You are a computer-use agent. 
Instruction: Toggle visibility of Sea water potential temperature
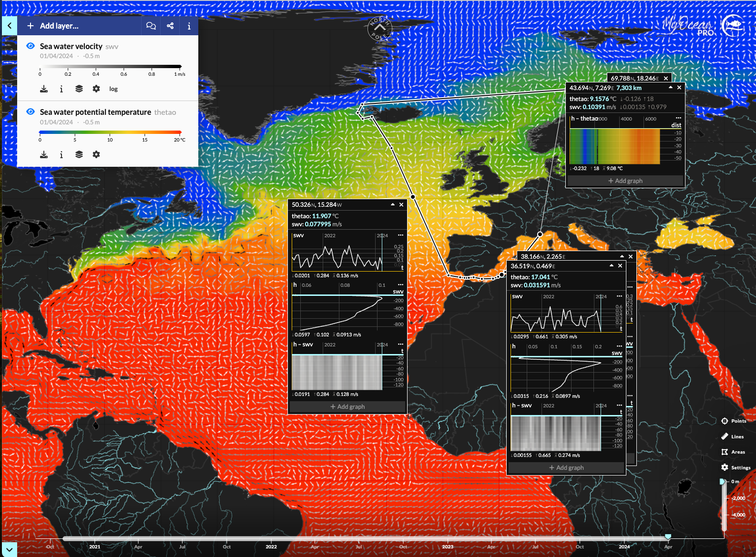[31, 111]
